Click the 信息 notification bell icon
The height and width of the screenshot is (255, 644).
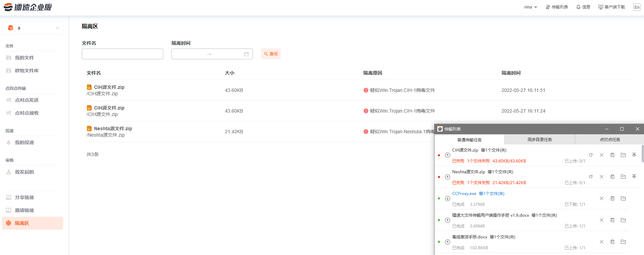pyautogui.click(x=578, y=7)
